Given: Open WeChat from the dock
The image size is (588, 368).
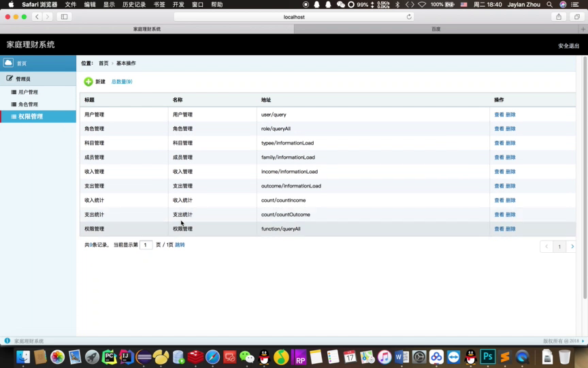Looking at the screenshot, I should tap(247, 357).
